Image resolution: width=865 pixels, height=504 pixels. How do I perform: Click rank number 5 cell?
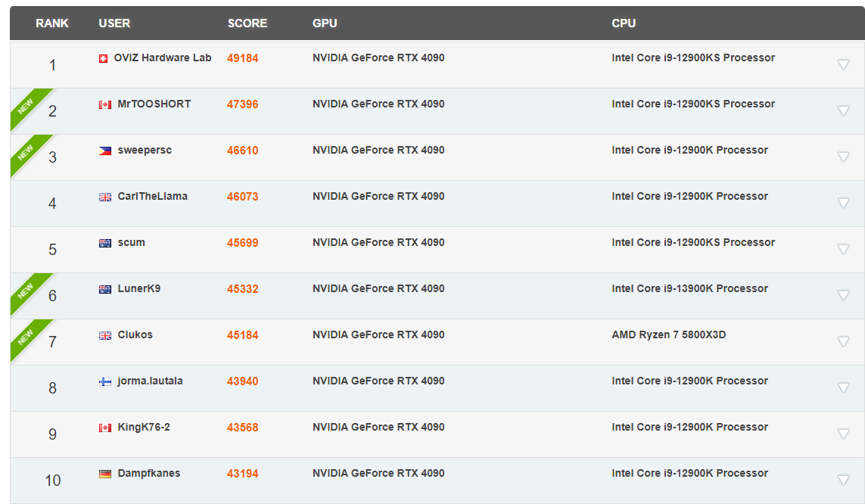52,250
